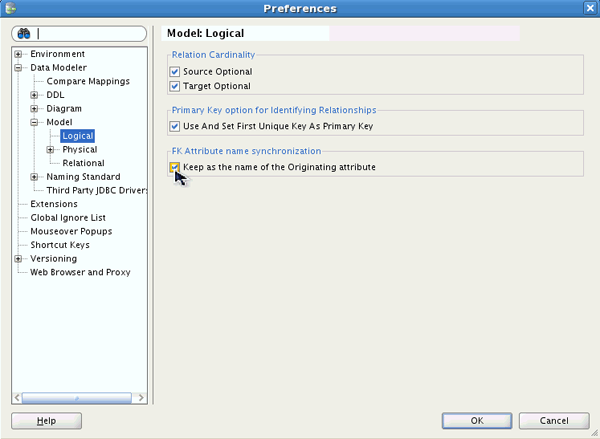The width and height of the screenshot is (600, 439).
Task: Select Shortcut Keys in the tree
Action: [x=60, y=245]
